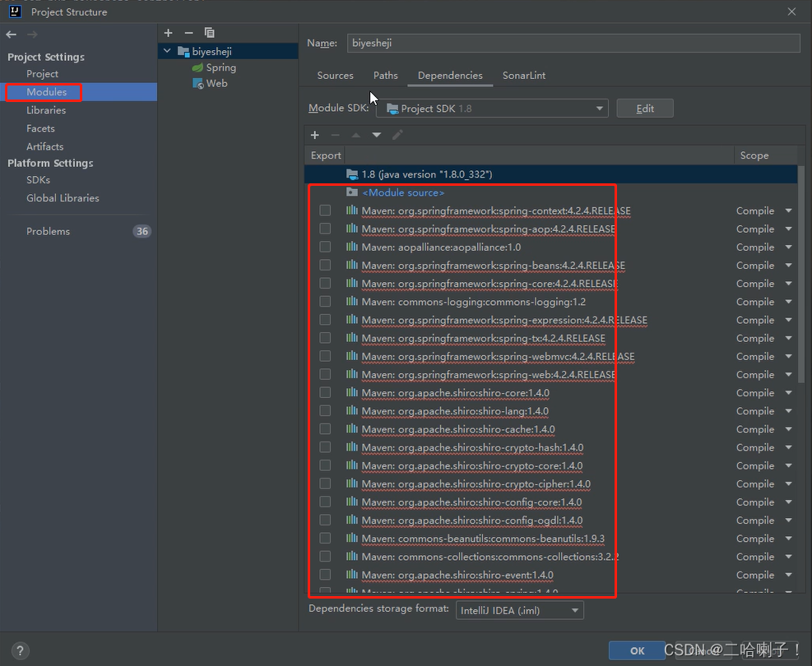Switch to the Sources tab

(x=335, y=76)
